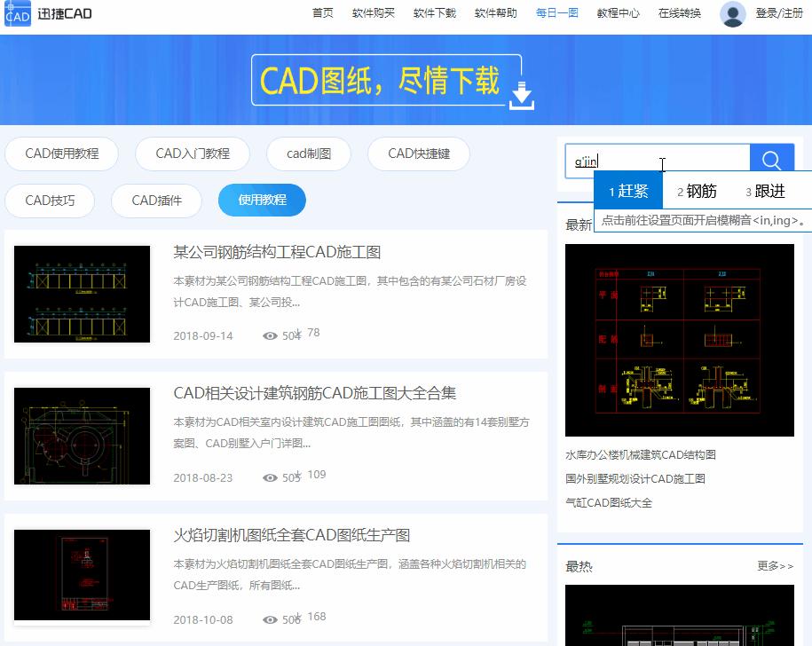Click the eye view icon on the 2018-08-23 article
Viewport: 812px width, 646px height.
click(270, 475)
